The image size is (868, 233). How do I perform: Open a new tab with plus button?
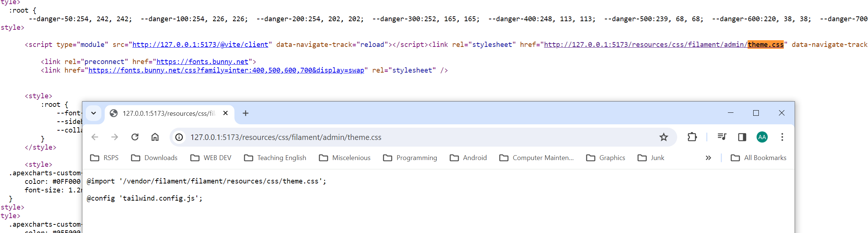click(246, 113)
